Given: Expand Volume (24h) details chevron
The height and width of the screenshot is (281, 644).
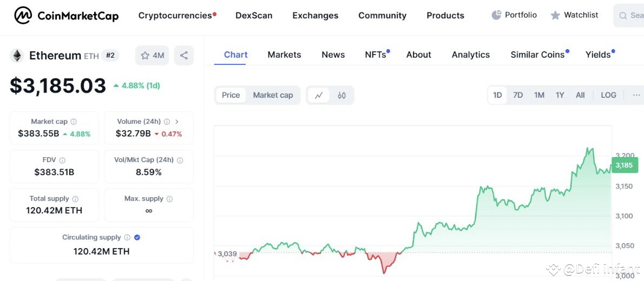Looking at the screenshot, I should click(x=177, y=122).
